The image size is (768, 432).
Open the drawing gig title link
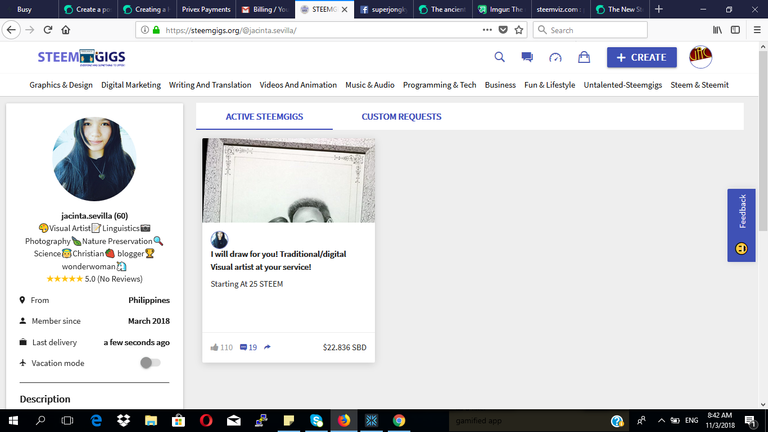tap(278, 261)
